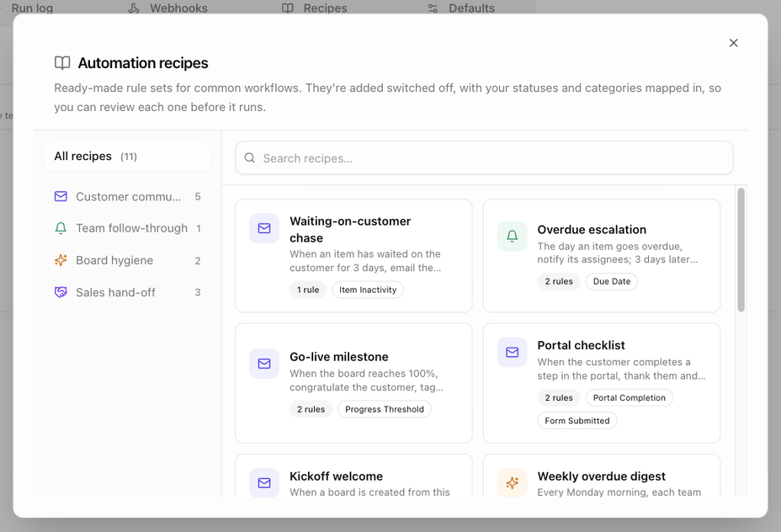Image resolution: width=781 pixels, height=532 pixels.
Task: Click the Progress Threshold tag
Action: click(x=385, y=409)
